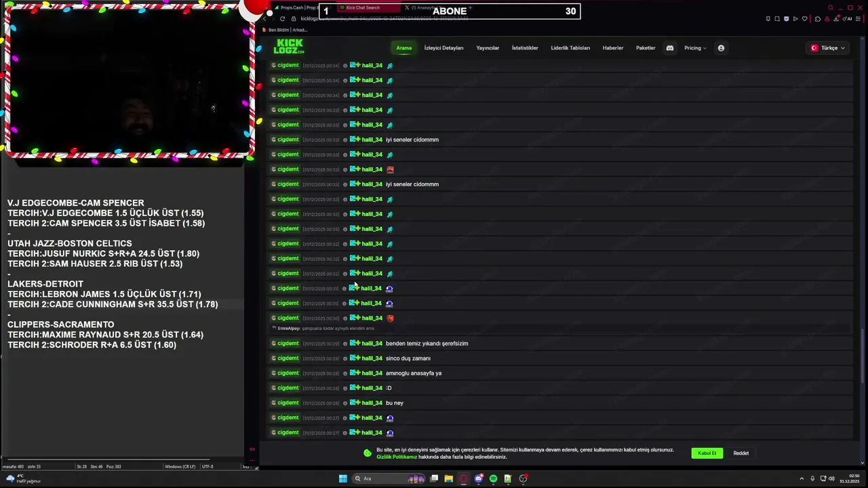Open File Explorer from the taskbar
Viewport: 868px width, 488px height.
tap(449, 479)
